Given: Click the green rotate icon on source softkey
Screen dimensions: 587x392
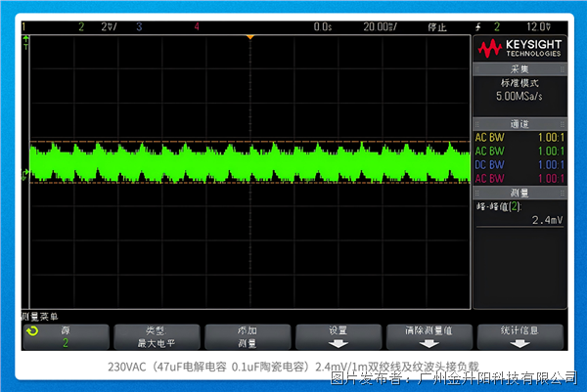Looking at the screenshot, I should click(32, 331).
